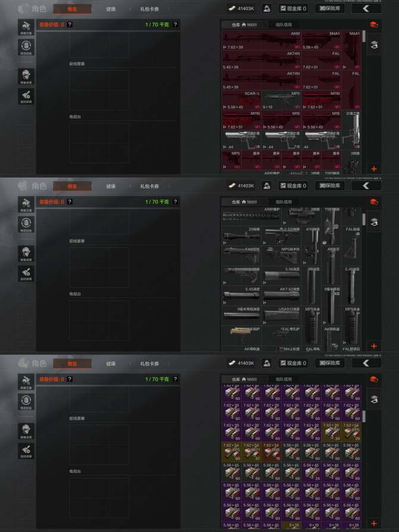Screen dimensions: 399x532
Task: Click orange plus expand icon, top screenshot
Action: click(374, 169)
